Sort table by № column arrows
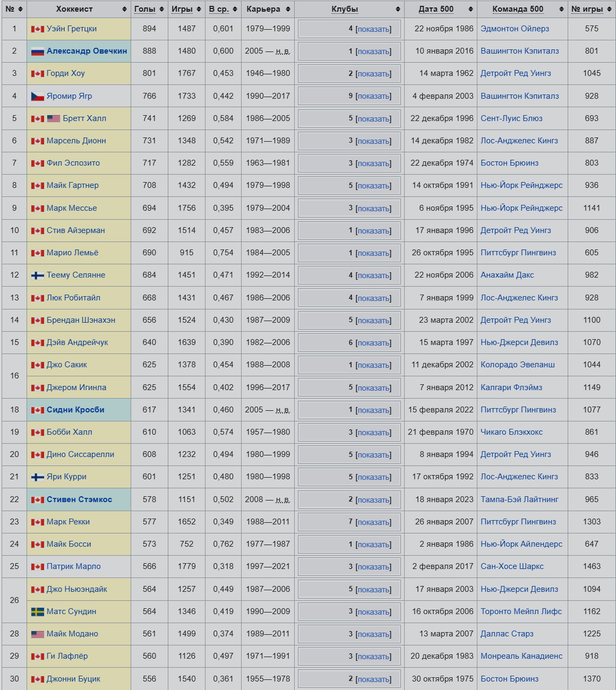Image resolution: width=616 pixels, height=690 pixels. [x=20, y=9]
